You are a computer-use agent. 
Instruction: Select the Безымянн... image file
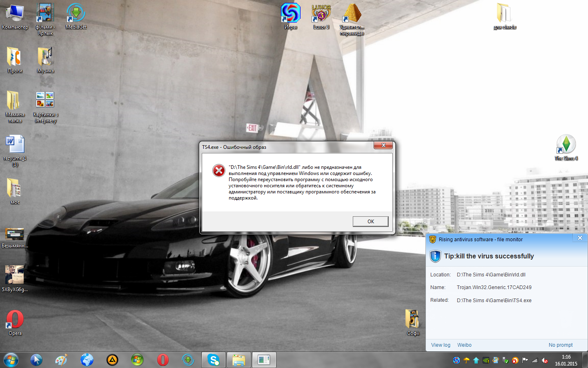coord(15,238)
